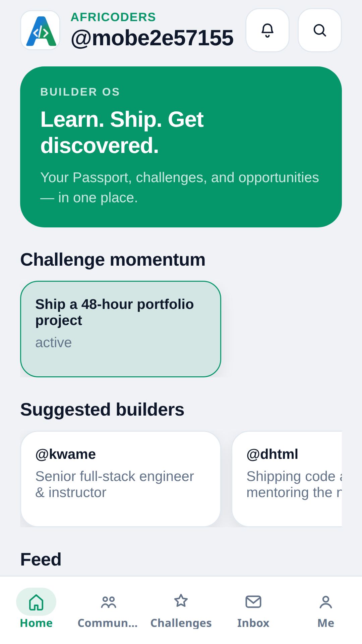Click the AFRICODERS brand text
The height and width of the screenshot is (644, 362).
pyautogui.click(x=113, y=17)
